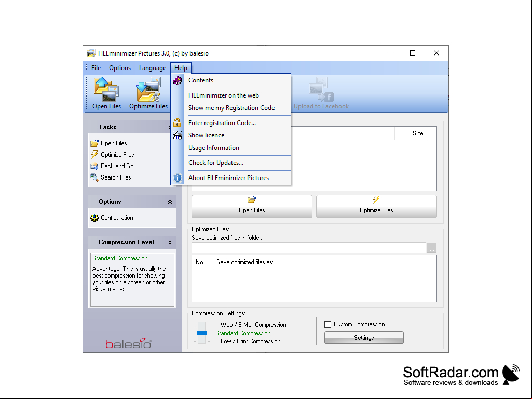Screen dimensions: 532x399
Task: Click the large Open Files button
Action: pyautogui.click(x=252, y=206)
